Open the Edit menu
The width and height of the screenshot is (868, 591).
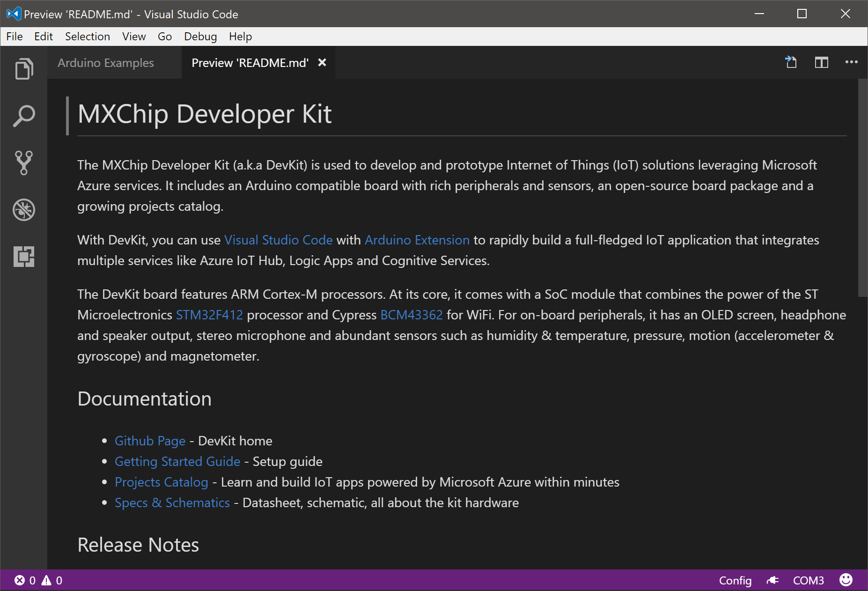(44, 37)
